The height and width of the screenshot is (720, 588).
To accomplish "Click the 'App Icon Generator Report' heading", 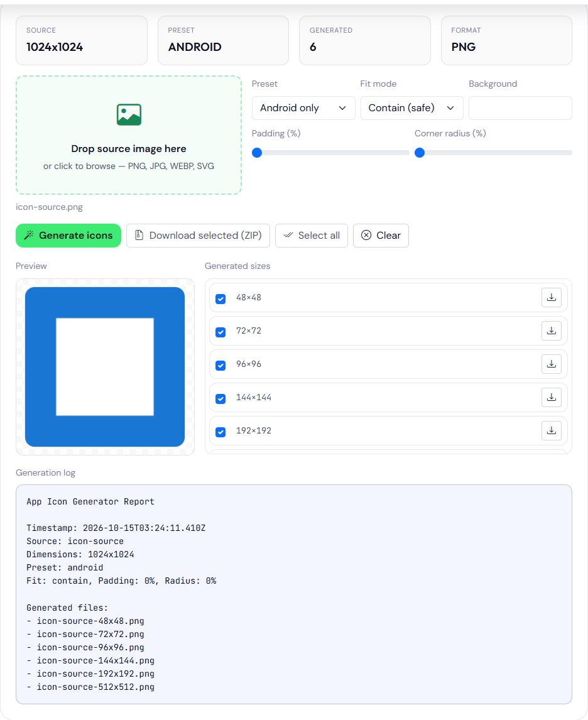I will click(90, 501).
